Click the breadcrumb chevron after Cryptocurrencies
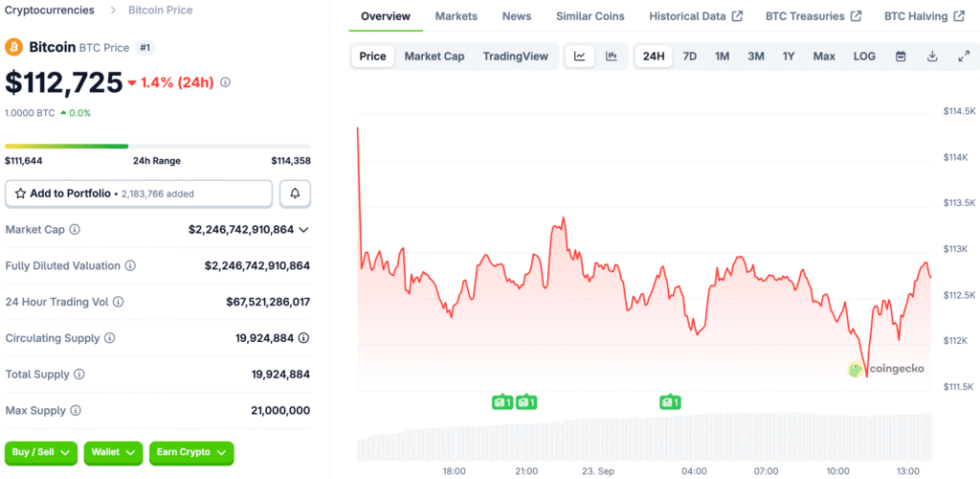Viewport: 980px width, 479px height. coord(113,11)
